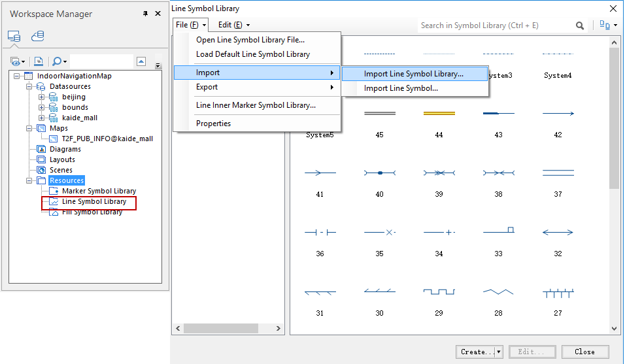625x364 pixels.
Task: Select the double-arrow line symbol 32
Action: click(x=558, y=232)
